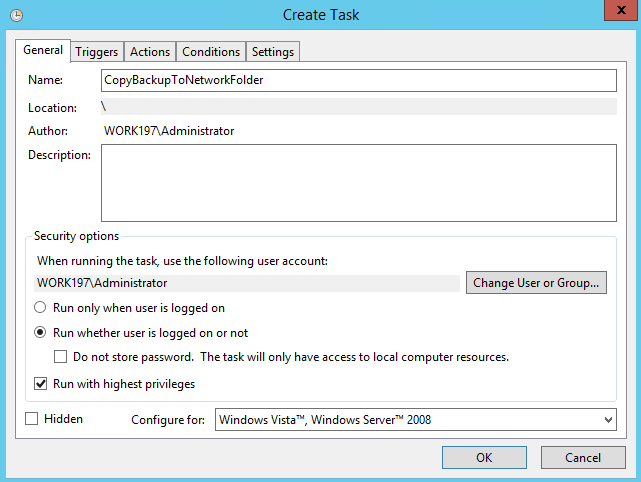The width and height of the screenshot is (641, 482).
Task: Open the Triggers tab
Action: pyautogui.click(x=97, y=52)
